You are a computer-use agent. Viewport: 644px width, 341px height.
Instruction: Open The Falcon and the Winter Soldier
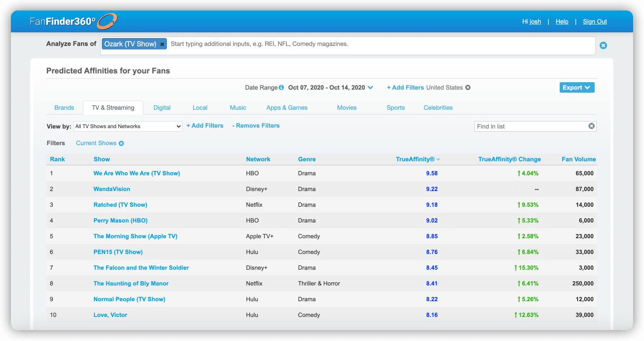tap(141, 268)
